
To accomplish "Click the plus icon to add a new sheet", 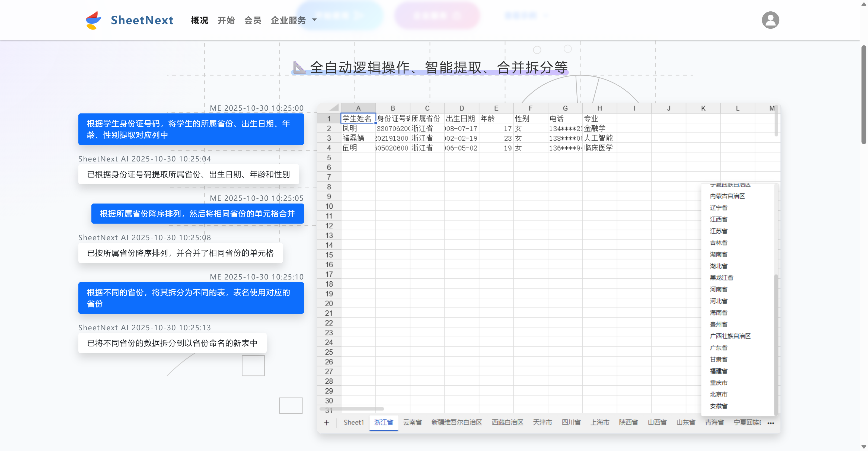I will click(x=326, y=422).
